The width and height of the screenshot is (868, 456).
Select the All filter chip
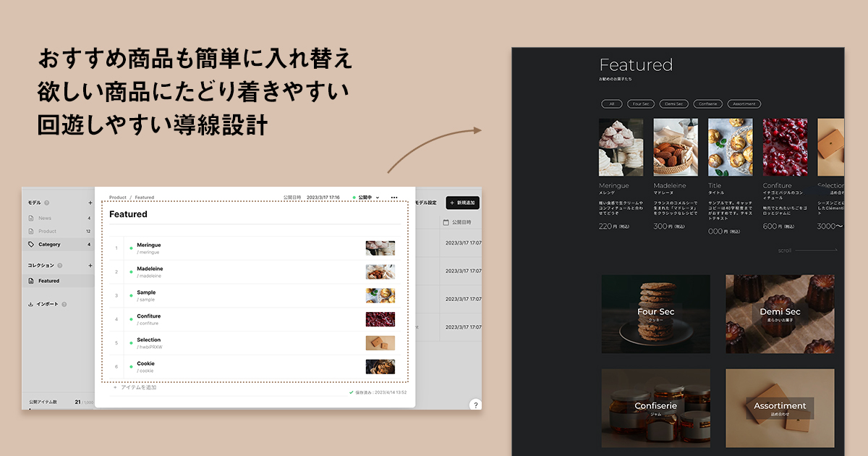(611, 104)
